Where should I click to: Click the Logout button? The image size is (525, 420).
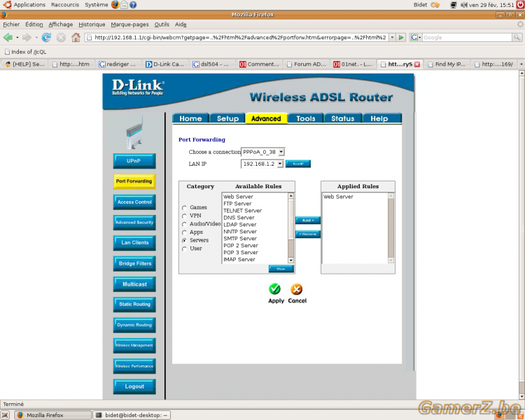134,386
